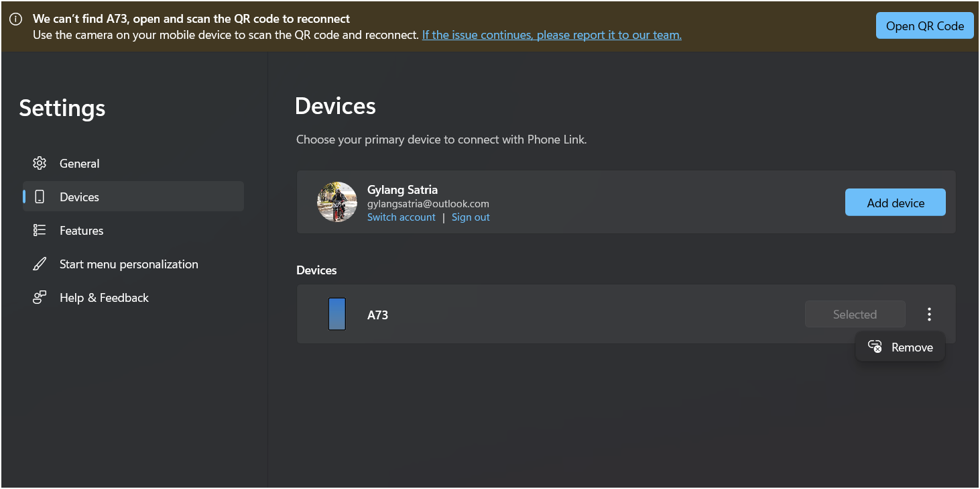Click the Devices phone icon in sidebar
Image resolution: width=980 pixels, height=489 pixels.
[40, 197]
